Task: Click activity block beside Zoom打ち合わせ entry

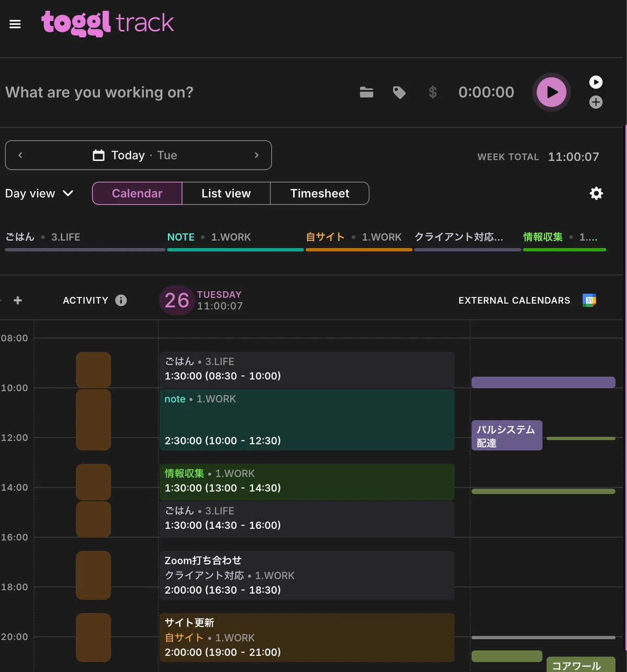Action: point(94,575)
